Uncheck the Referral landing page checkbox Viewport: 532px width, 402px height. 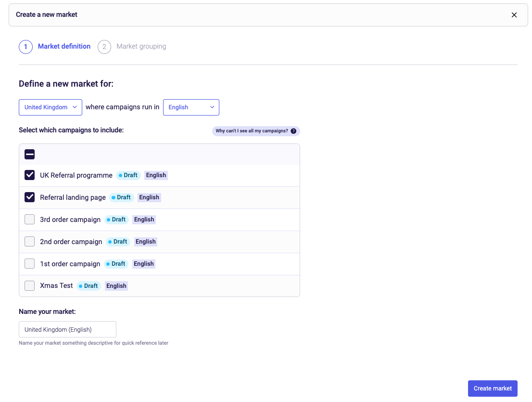(29, 197)
